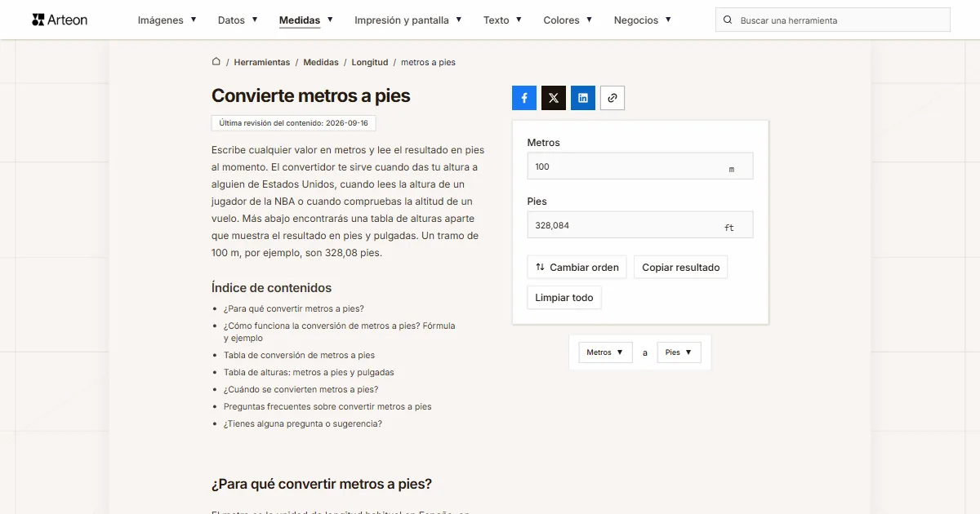Click Cambiar orden button
Image resolution: width=980 pixels, height=514 pixels.
[x=577, y=268]
